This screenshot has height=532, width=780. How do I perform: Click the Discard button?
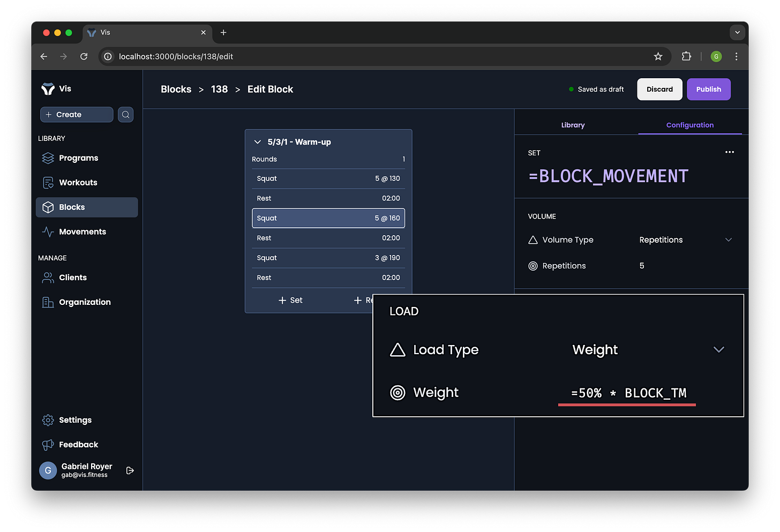click(659, 89)
